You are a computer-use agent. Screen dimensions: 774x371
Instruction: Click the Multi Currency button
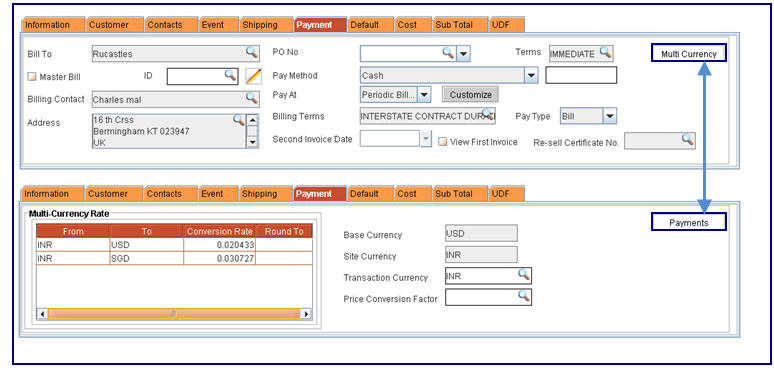pyautogui.click(x=689, y=54)
